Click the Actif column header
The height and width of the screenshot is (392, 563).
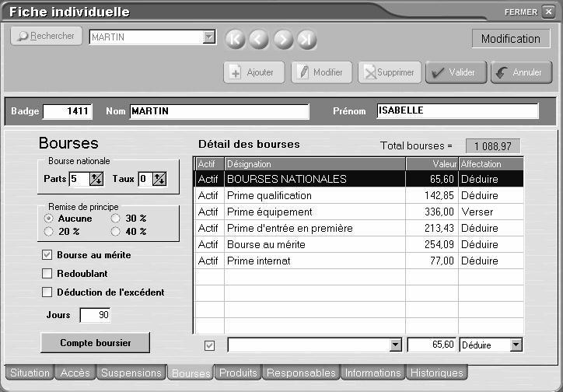pyautogui.click(x=210, y=164)
